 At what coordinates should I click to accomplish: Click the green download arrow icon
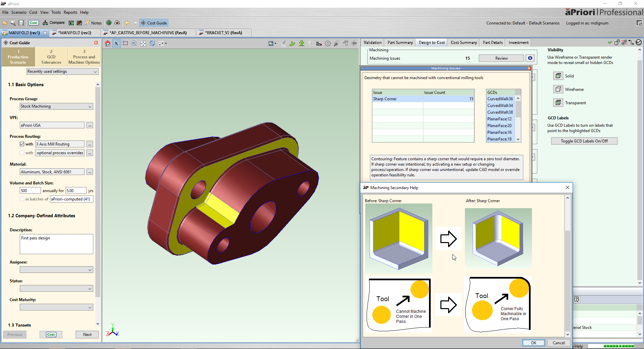(302, 43)
